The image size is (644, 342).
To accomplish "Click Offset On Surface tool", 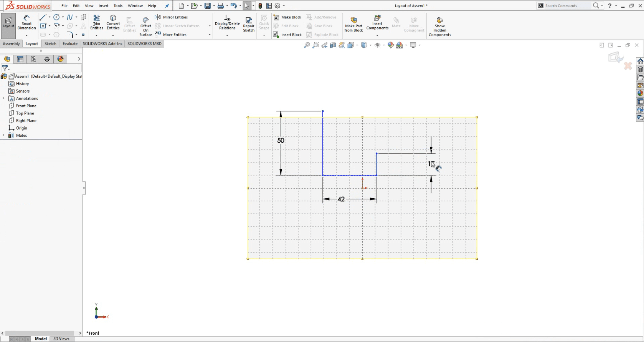I will 146,27.
